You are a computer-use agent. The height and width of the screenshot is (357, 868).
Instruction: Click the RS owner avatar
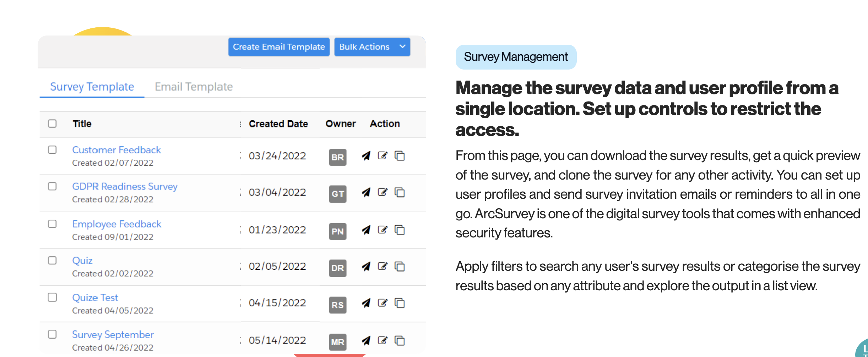338,305
